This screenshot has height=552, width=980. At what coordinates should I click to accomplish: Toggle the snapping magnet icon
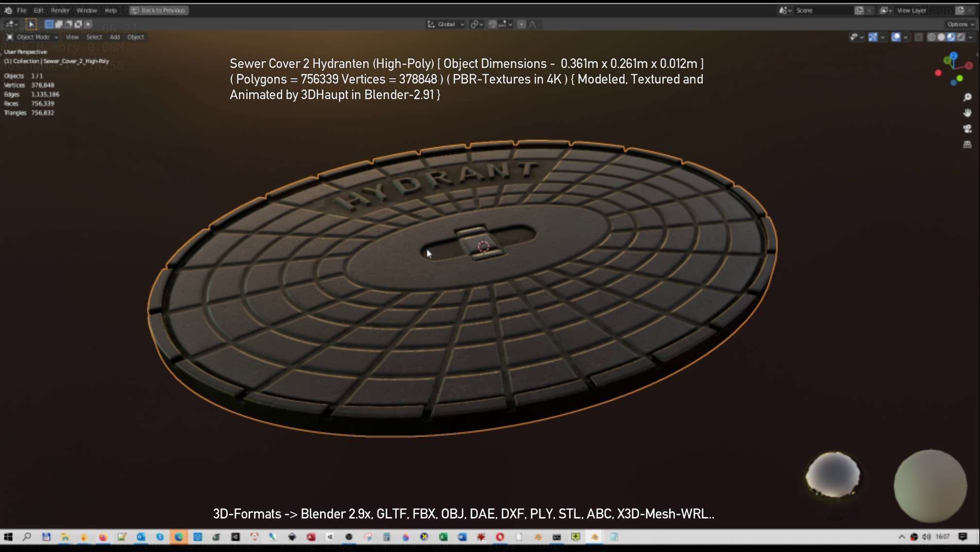coord(492,24)
